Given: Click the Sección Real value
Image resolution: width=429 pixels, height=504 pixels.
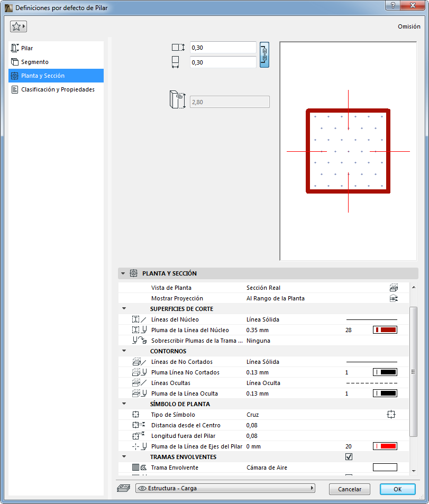Looking at the screenshot, I should pyautogui.click(x=263, y=288).
